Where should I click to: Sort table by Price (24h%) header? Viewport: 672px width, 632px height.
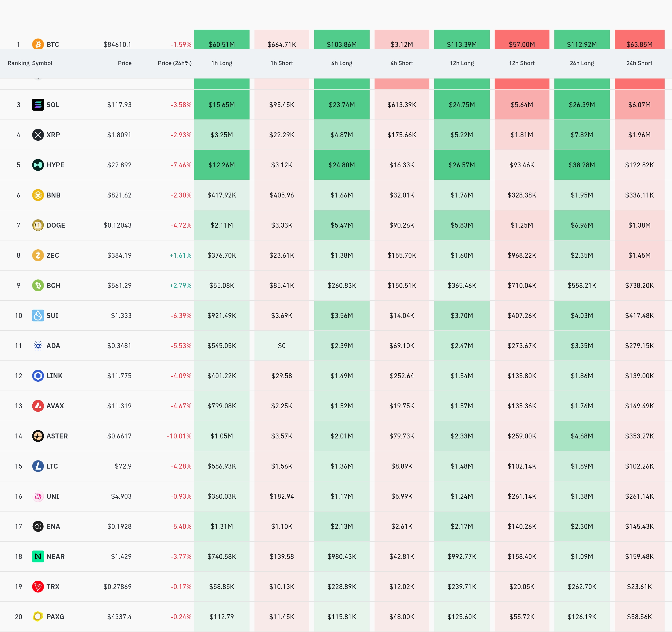tap(174, 63)
